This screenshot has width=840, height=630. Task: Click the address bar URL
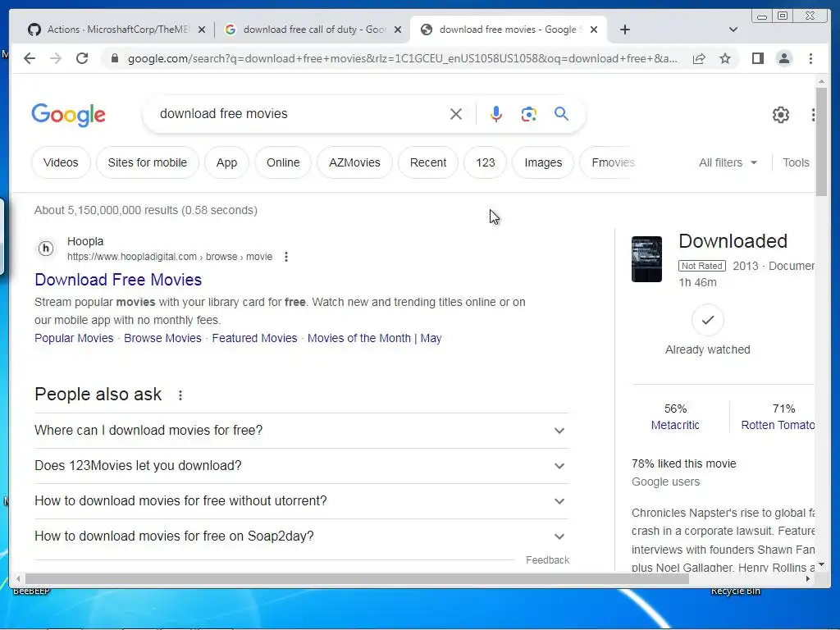click(402, 58)
